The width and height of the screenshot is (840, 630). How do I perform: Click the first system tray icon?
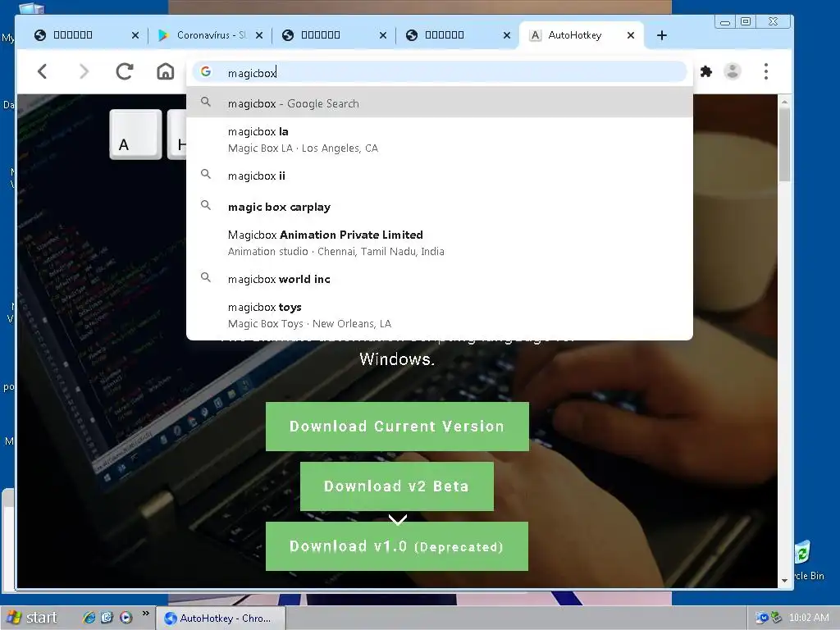761,618
